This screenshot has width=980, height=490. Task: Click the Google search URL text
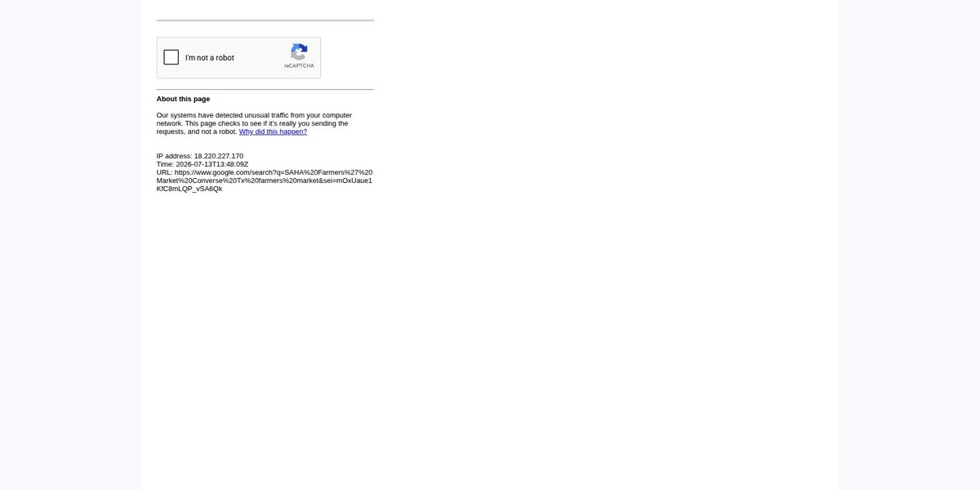tap(265, 180)
